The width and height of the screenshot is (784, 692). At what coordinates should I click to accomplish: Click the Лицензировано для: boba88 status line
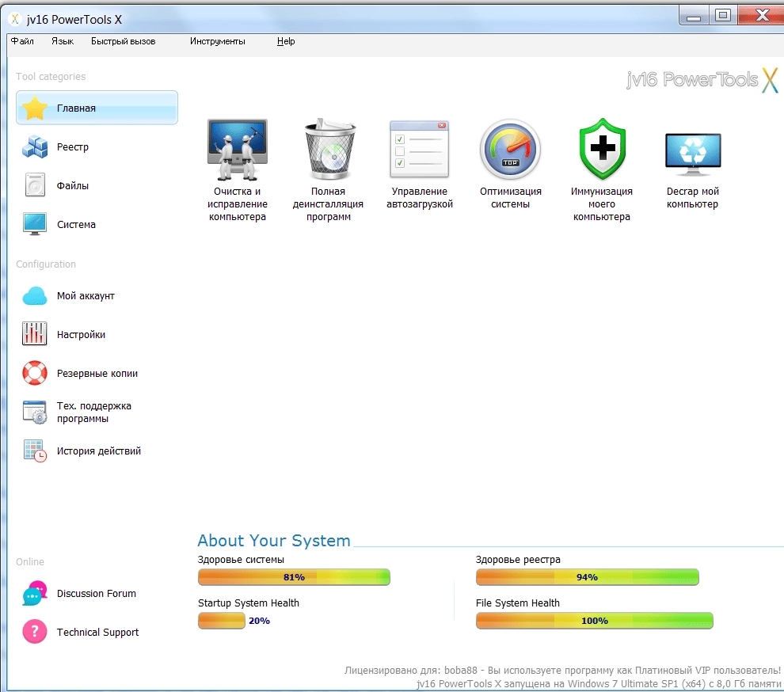[x=562, y=670]
